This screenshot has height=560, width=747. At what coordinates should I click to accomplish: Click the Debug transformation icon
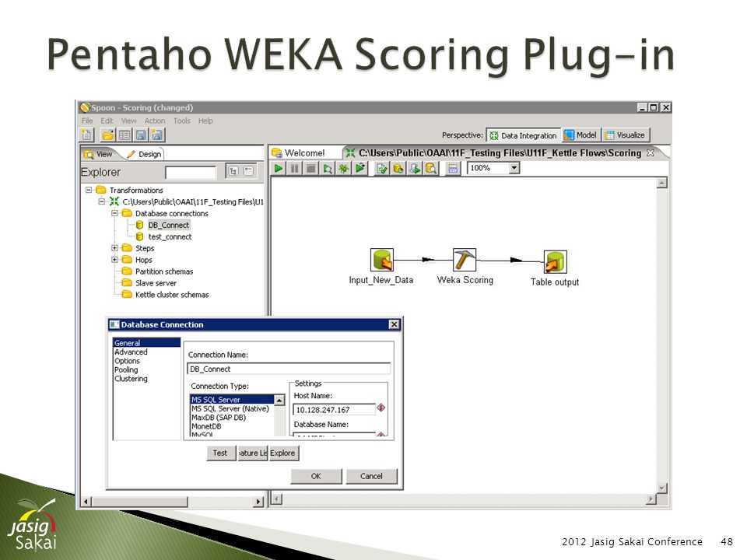click(x=343, y=168)
